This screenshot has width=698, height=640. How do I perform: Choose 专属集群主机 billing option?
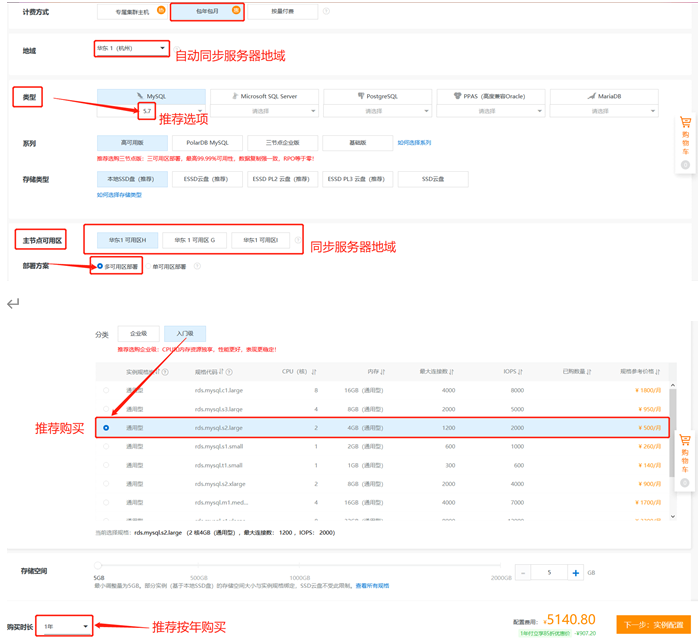tap(132, 12)
